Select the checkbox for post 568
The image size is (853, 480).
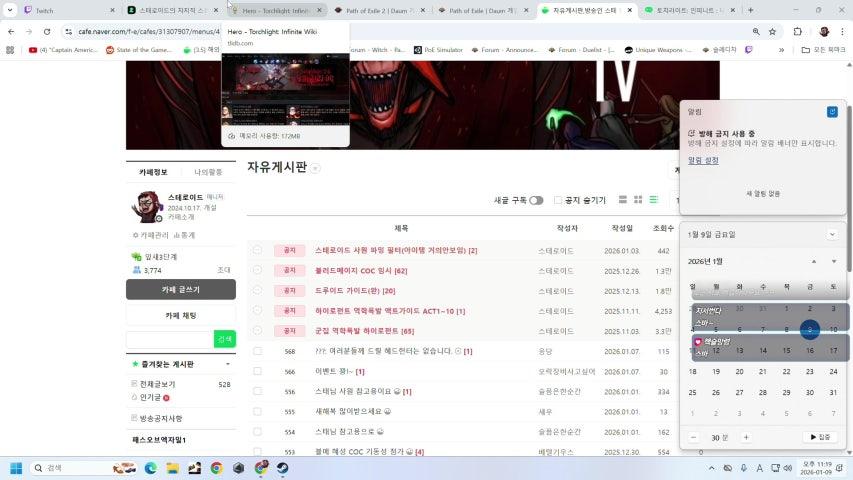(x=257, y=352)
